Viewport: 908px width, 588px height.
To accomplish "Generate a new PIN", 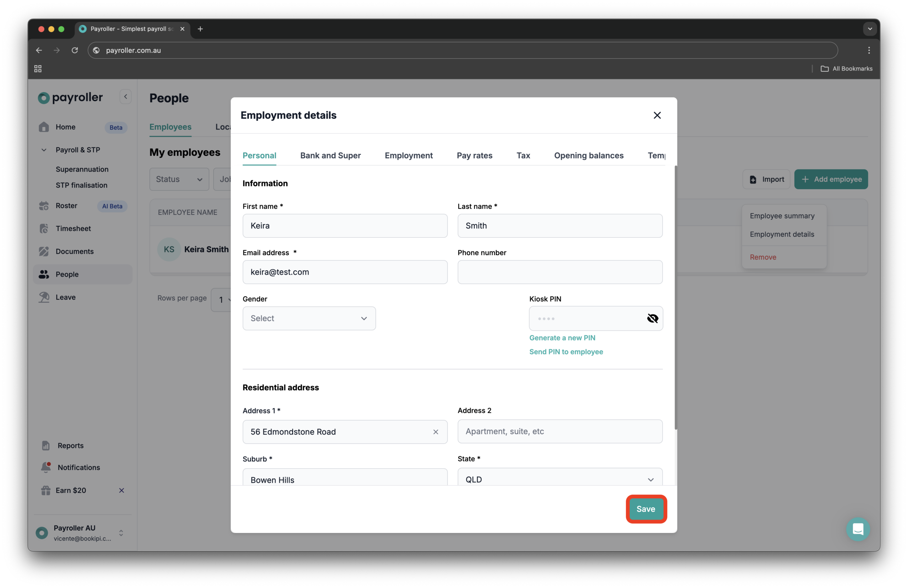I will [x=562, y=337].
